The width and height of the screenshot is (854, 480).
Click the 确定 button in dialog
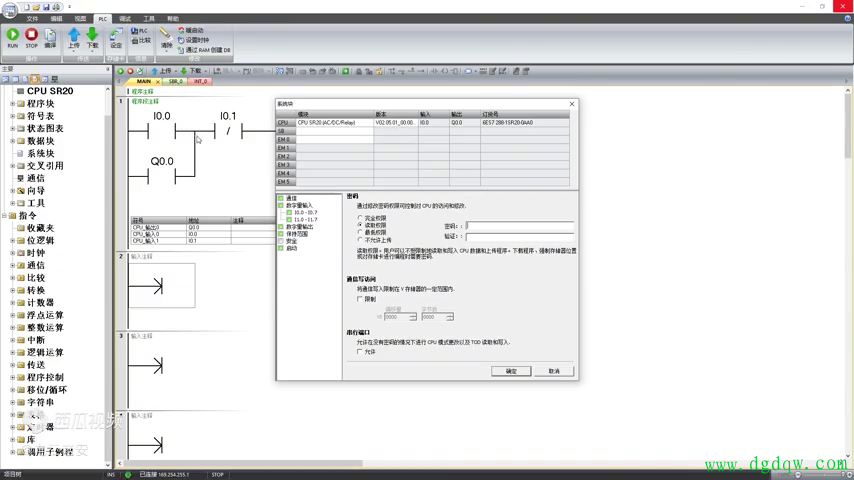(511, 371)
